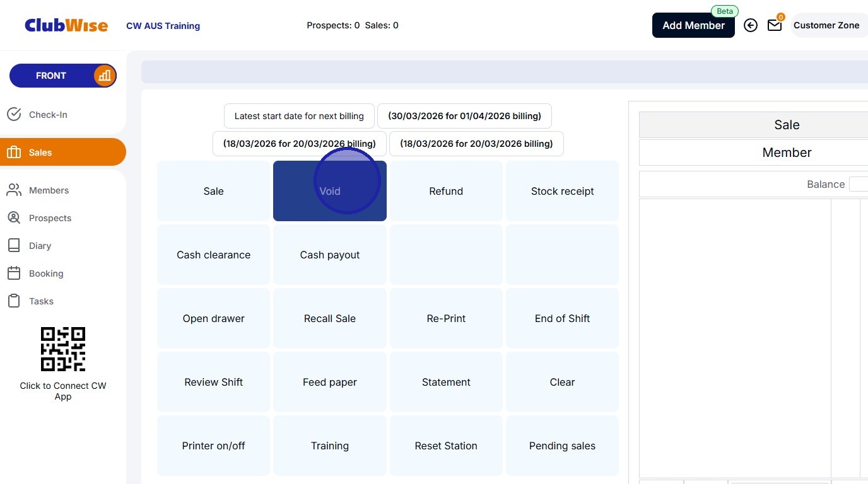Open the FRONT dashboard chart icon
Image resolution: width=868 pixels, height=484 pixels.
[104, 76]
